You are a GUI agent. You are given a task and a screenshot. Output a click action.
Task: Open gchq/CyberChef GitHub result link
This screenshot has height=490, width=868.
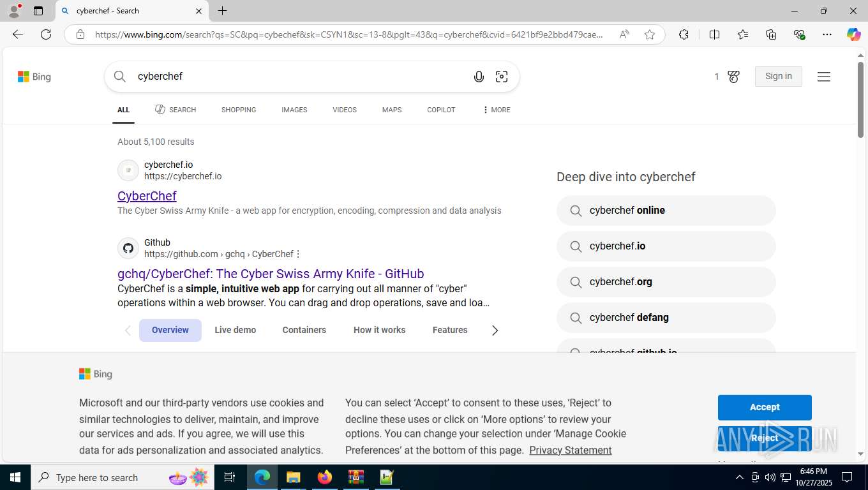[271, 274]
